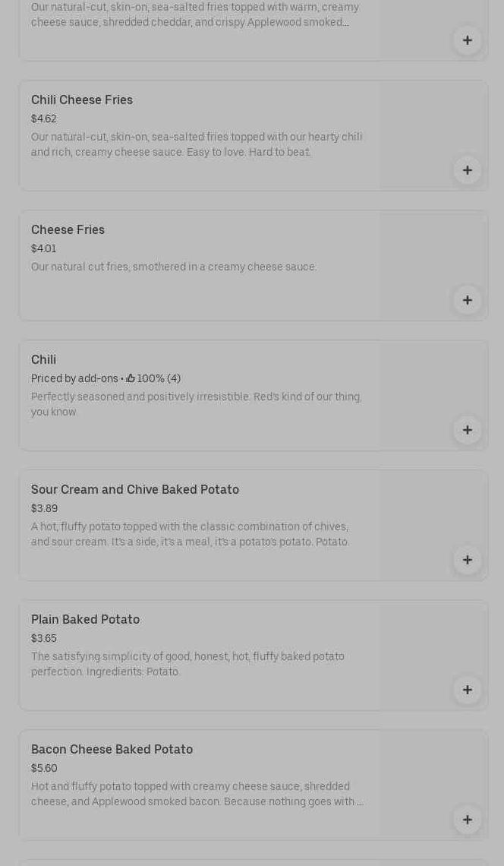The width and height of the screenshot is (504, 866).
Task: Click the thumbs-up rating icon on Chili
Action: (x=131, y=378)
